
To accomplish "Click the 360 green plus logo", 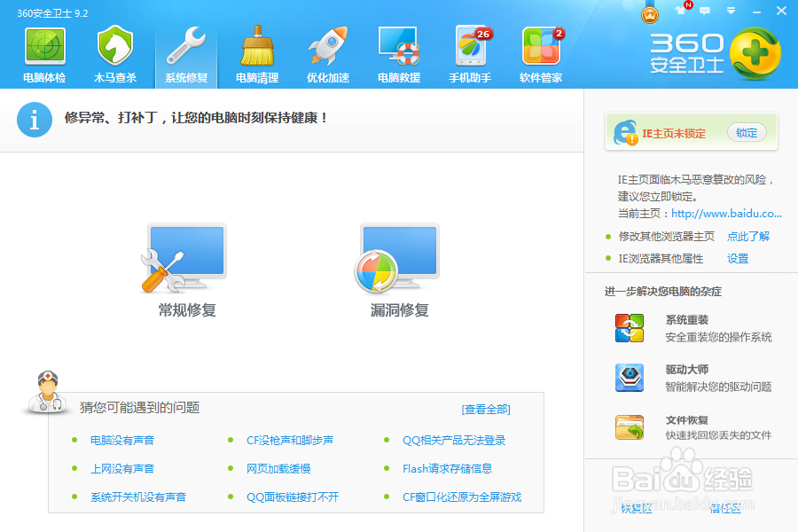I will pos(755,53).
